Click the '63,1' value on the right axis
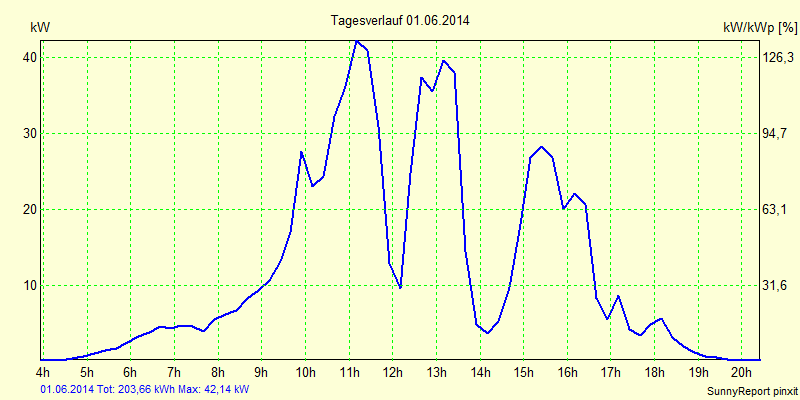800x400 pixels. coord(774,210)
